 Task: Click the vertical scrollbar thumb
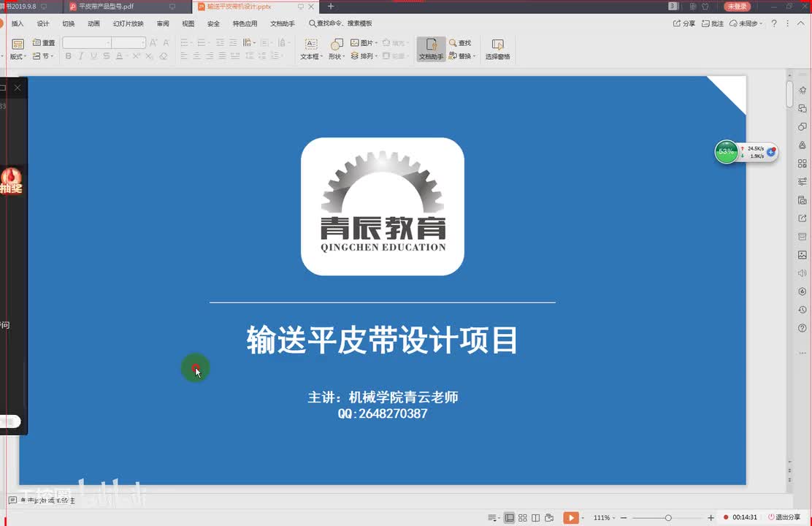tap(789, 94)
